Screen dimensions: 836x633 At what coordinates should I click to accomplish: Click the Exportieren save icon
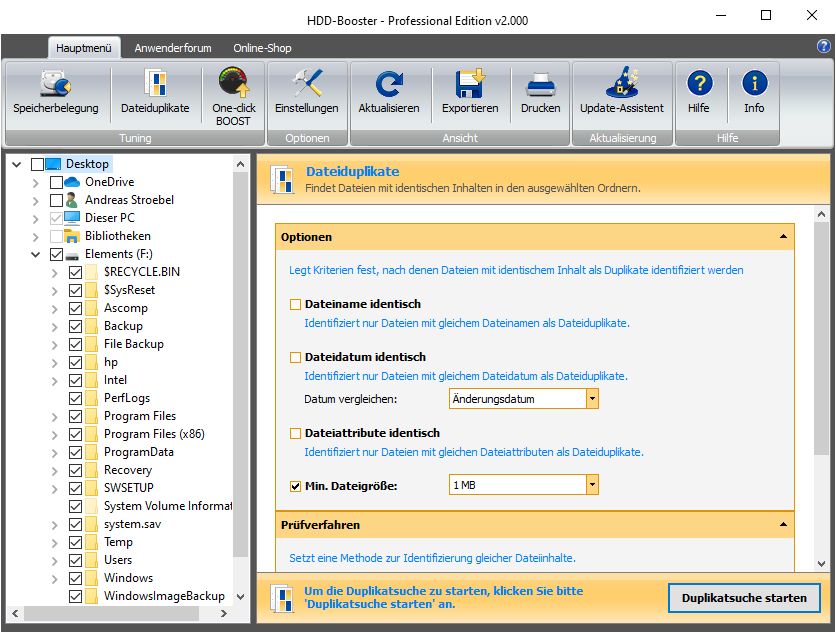coord(470,83)
